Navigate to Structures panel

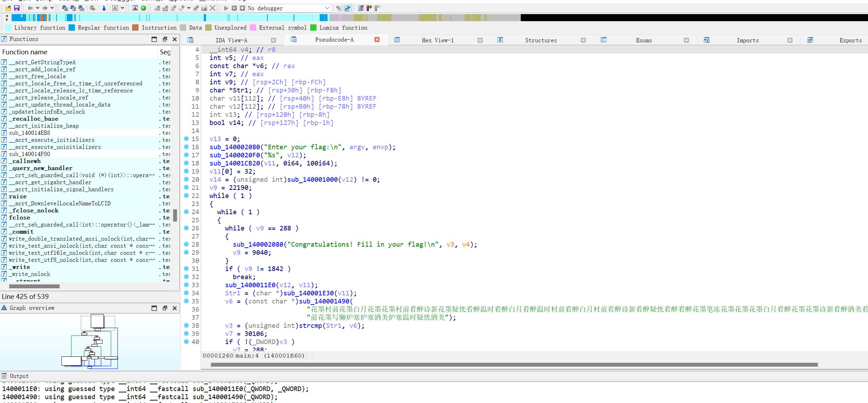tap(540, 40)
